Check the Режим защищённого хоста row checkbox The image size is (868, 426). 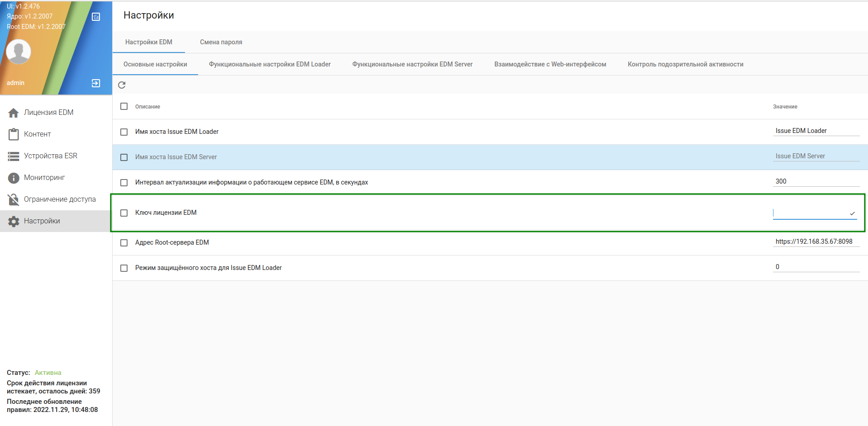click(124, 268)
